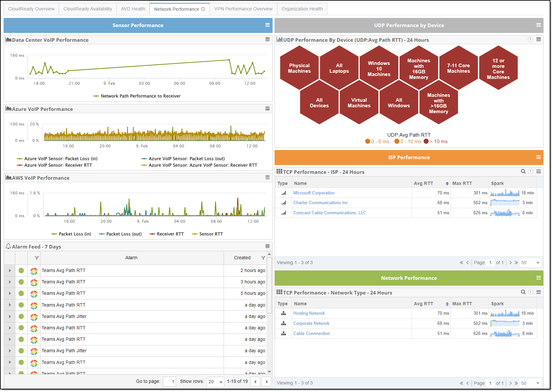Open the Comcast Cable Communications, LLC link
553x392 pixels.
tap(330, 213)
